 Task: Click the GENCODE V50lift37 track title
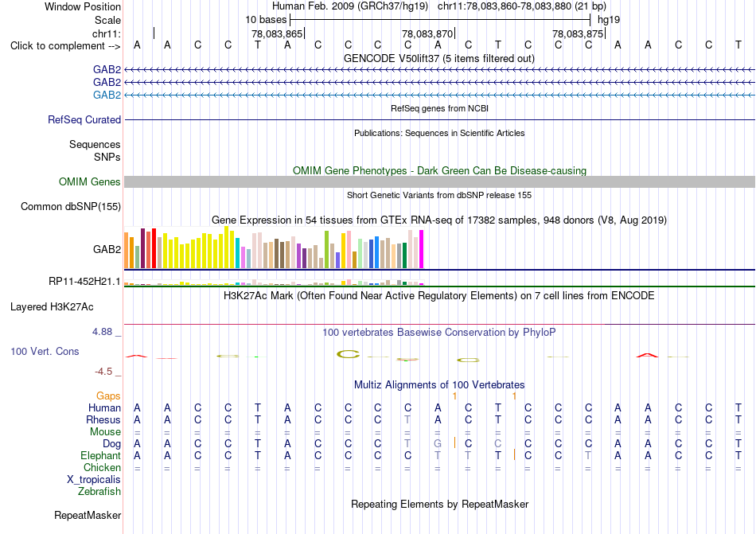coord(439,58)
